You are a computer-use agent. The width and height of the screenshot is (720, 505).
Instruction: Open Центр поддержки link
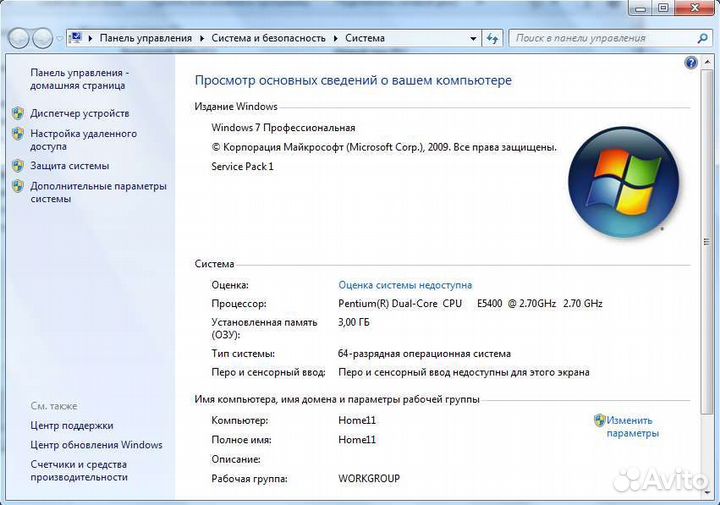coord(72,426)
